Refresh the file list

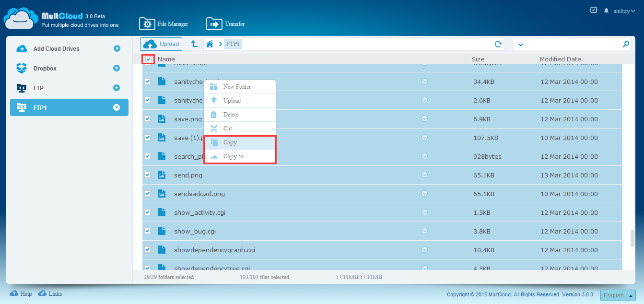coord(498,44)
